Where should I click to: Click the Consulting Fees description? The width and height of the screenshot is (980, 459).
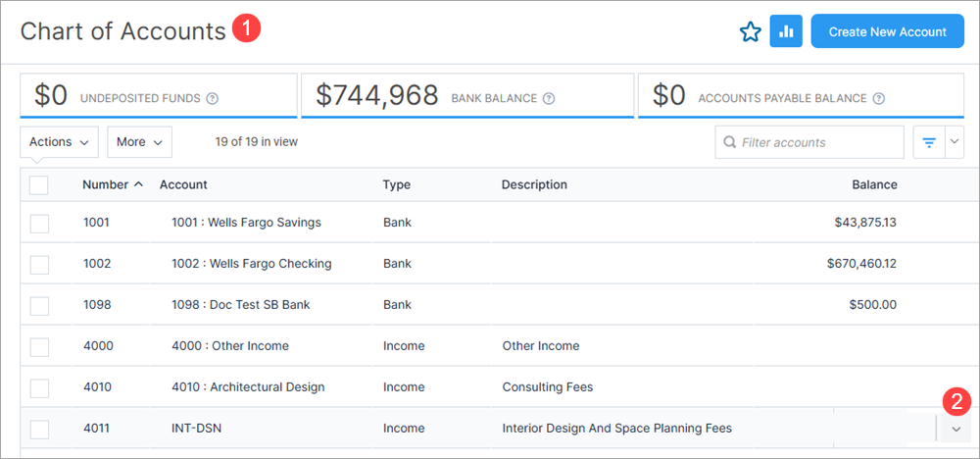click(548, 387)
